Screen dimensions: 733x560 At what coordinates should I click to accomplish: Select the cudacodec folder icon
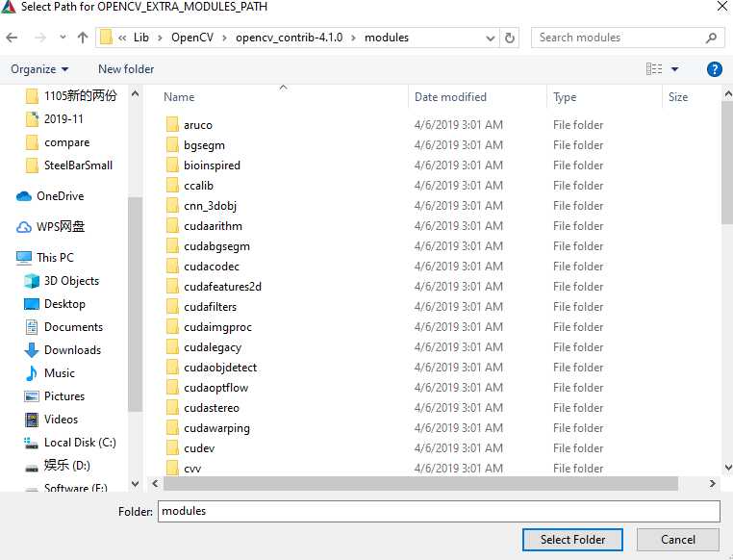(172, 266)
